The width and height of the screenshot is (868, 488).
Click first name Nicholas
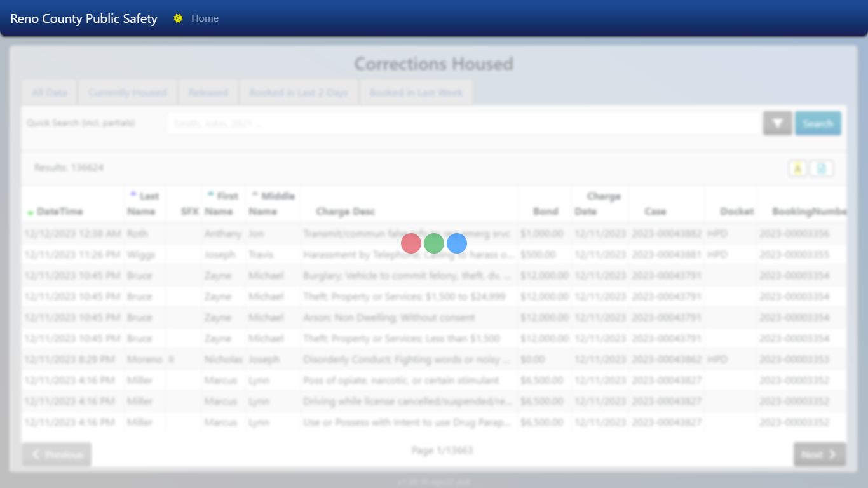224,360
